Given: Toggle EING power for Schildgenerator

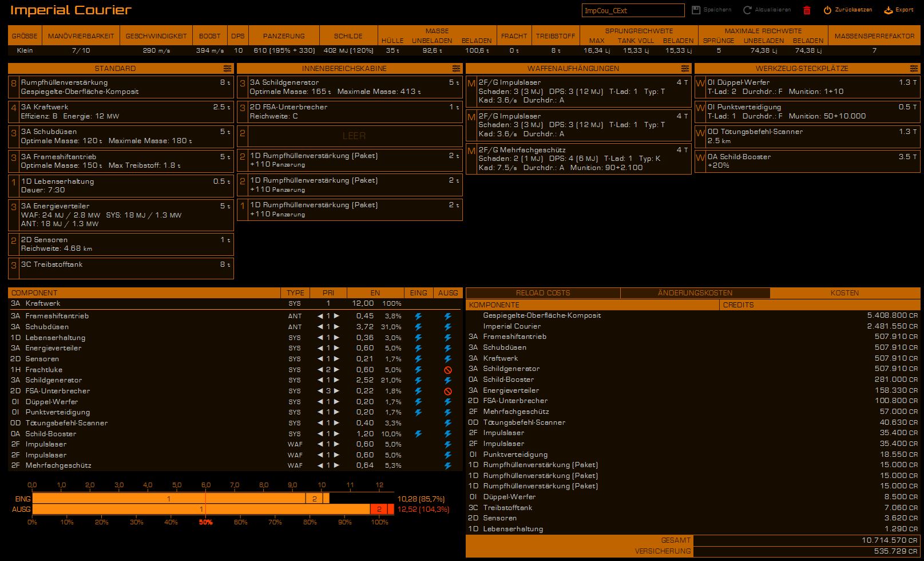Looking at the screenshot, I should point(418,380).
